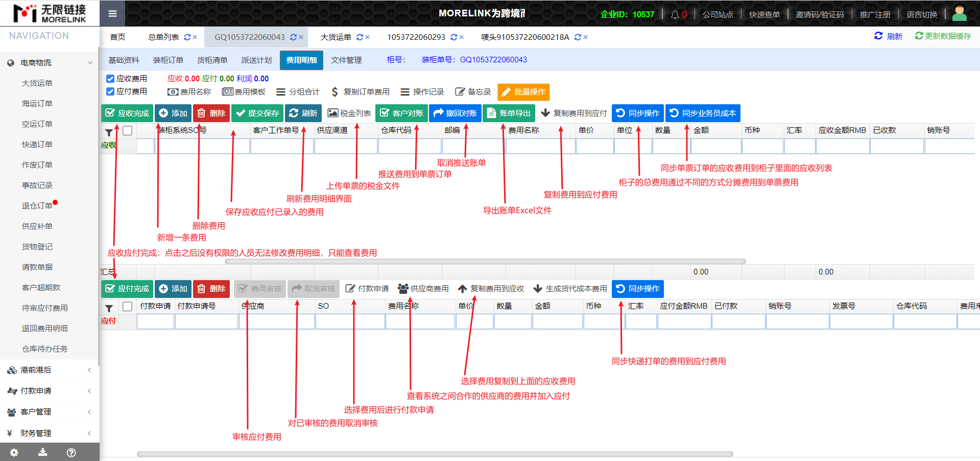980x461 pixels.
Task: Toggle 应付费用 checkbox
Action: tap(110, 91)
